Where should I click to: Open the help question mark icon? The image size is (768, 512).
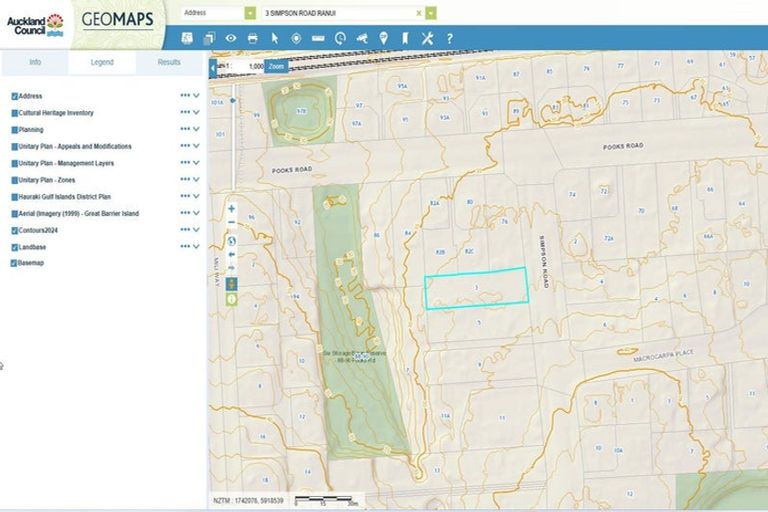(450, 38)
